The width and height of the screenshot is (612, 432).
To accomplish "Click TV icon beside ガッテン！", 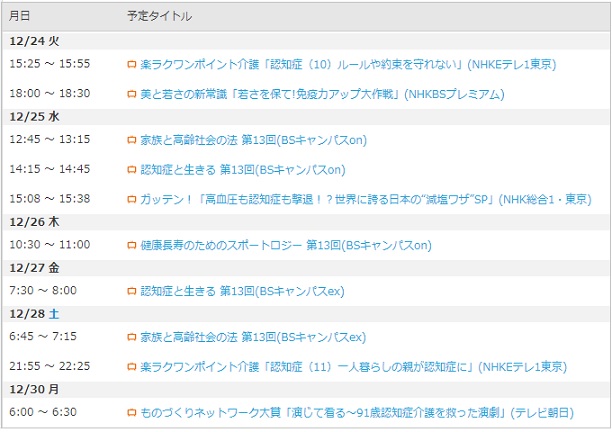I will (x=132, y=200).
